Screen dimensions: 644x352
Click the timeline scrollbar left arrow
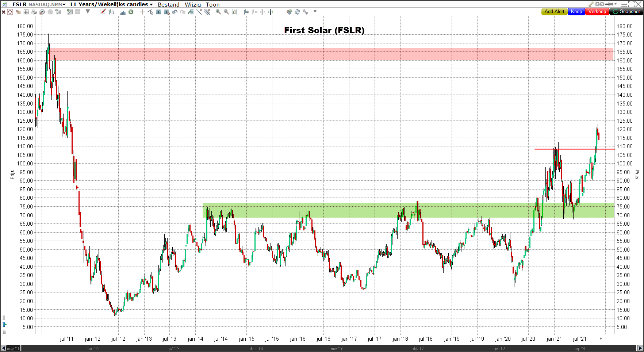tap(3, 348)
